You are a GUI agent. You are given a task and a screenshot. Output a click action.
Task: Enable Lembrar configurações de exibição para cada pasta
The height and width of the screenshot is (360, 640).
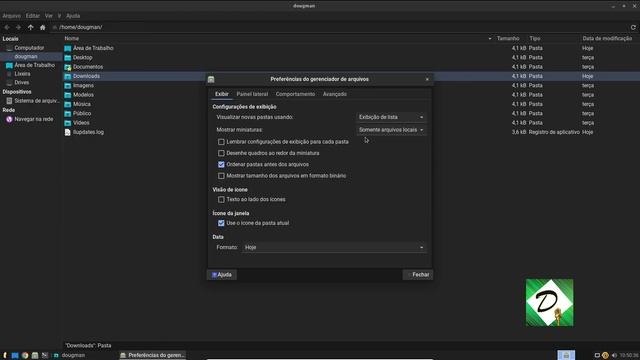coord(221,142)
